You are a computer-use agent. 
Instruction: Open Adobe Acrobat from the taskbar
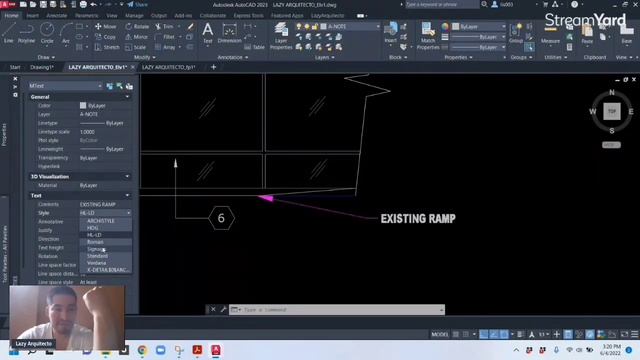click(198, 350)
